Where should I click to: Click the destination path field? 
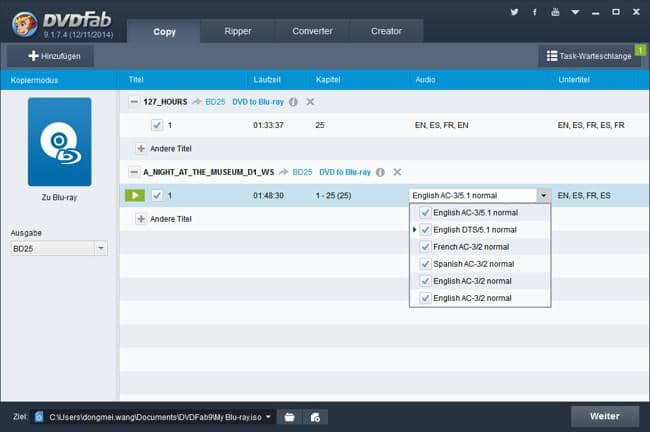pyautogui.click(x=155, y=417)
